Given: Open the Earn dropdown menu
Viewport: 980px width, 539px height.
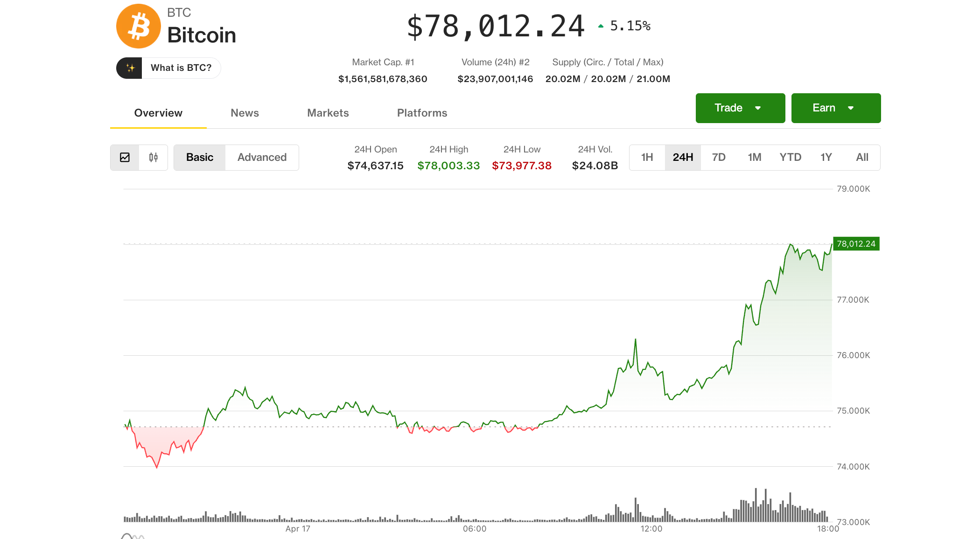Looking at the screenshot, I should click(x=836, y=108).
